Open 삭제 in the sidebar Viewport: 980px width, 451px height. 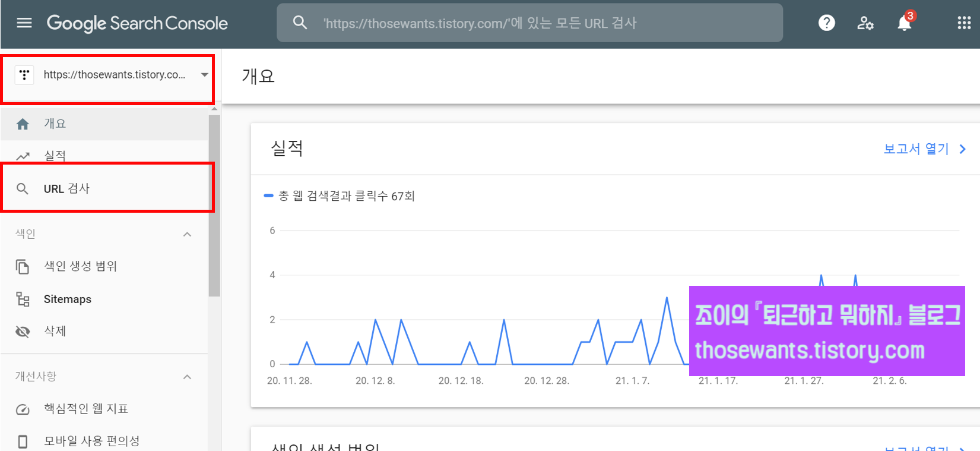pyautogui.click(x=104, y=331)
